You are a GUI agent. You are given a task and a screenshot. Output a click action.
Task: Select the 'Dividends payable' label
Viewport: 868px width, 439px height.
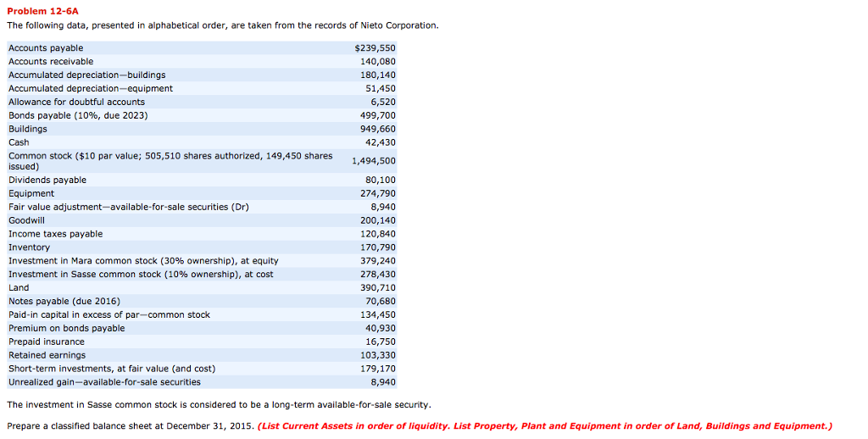coord(47,180)
